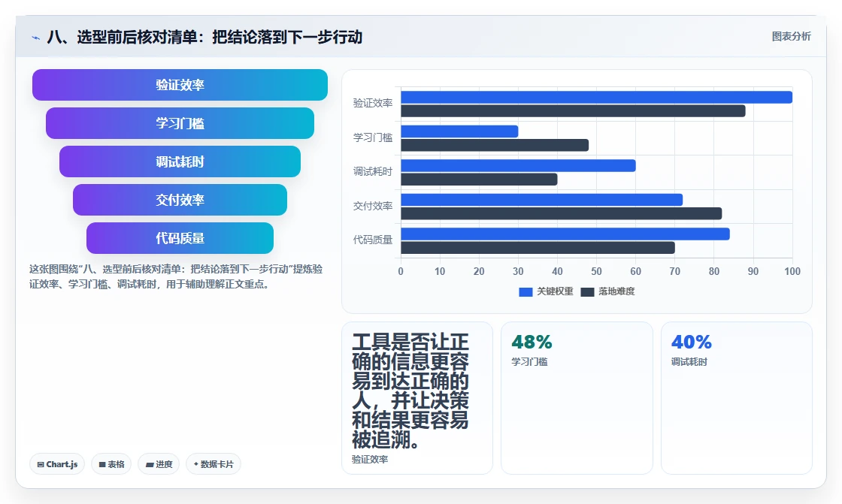Click the 进度 tag chip

pyautogui.click(x=159, y=464)
